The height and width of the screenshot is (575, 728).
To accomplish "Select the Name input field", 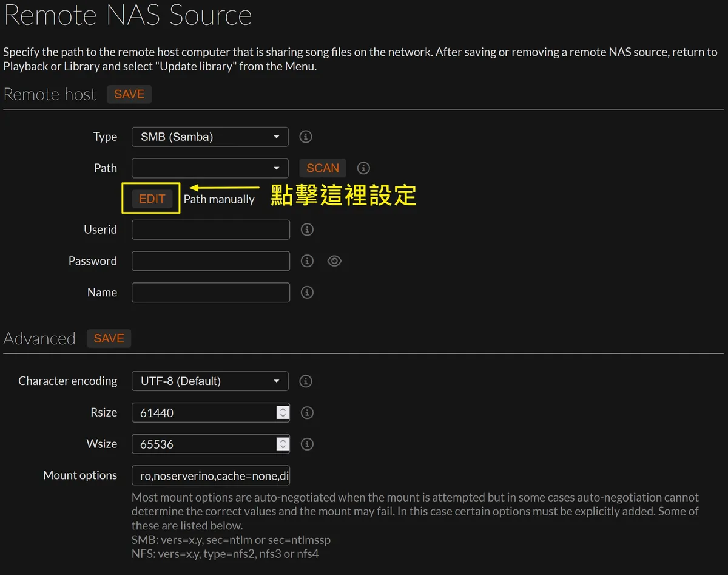I will [x=211, y=293].
